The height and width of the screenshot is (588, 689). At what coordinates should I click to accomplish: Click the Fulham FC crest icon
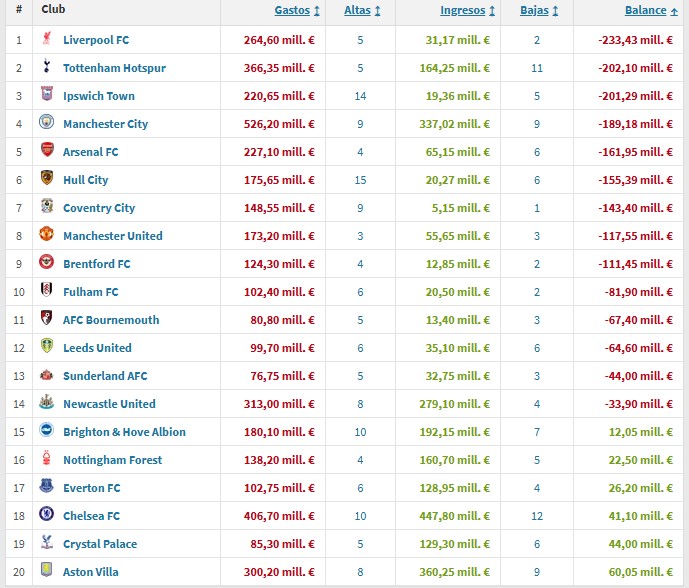point(47,290)
